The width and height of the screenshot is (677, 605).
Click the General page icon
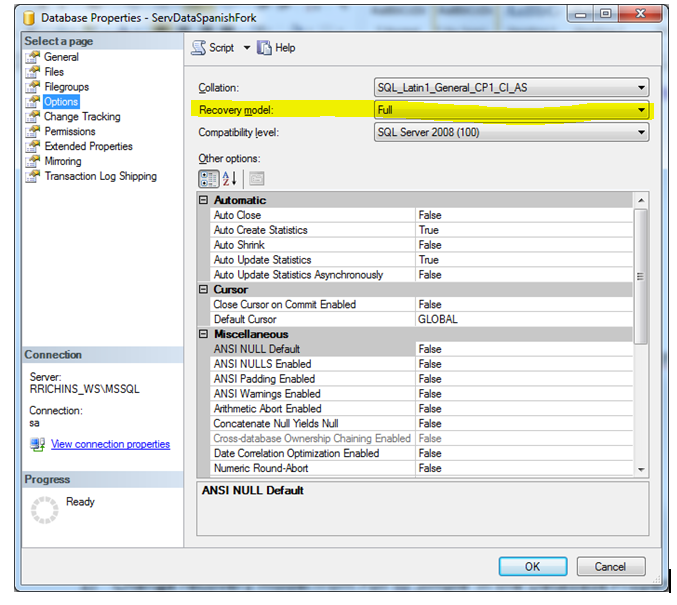(x=32, y=57)
